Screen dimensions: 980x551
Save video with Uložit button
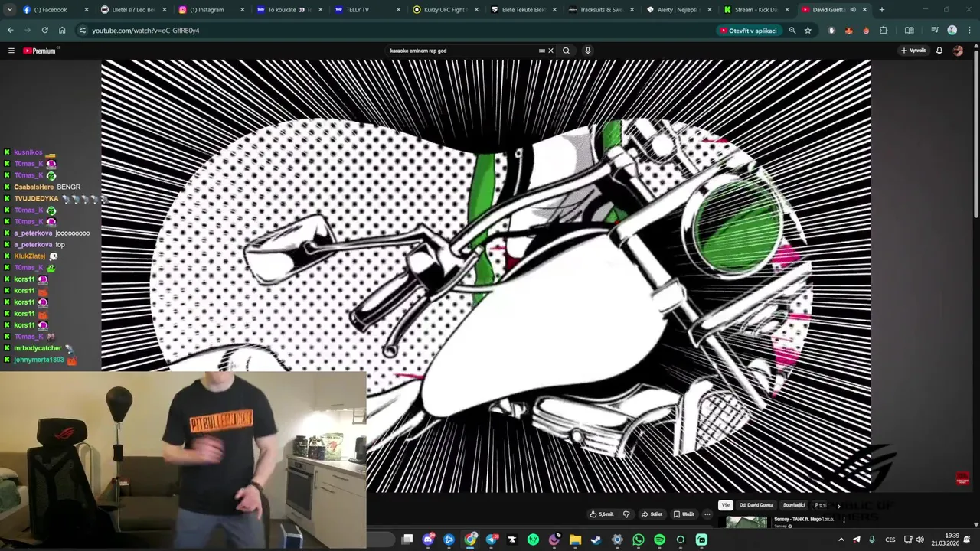(x=684, y=514)
